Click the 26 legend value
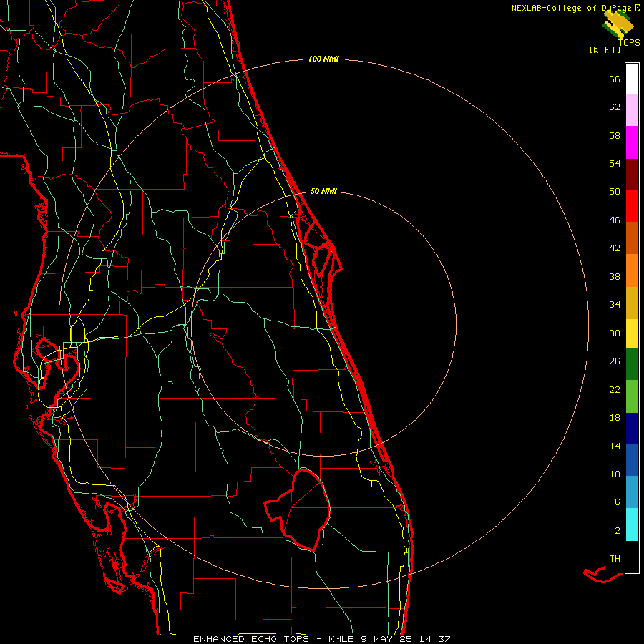 click(615, 361)
